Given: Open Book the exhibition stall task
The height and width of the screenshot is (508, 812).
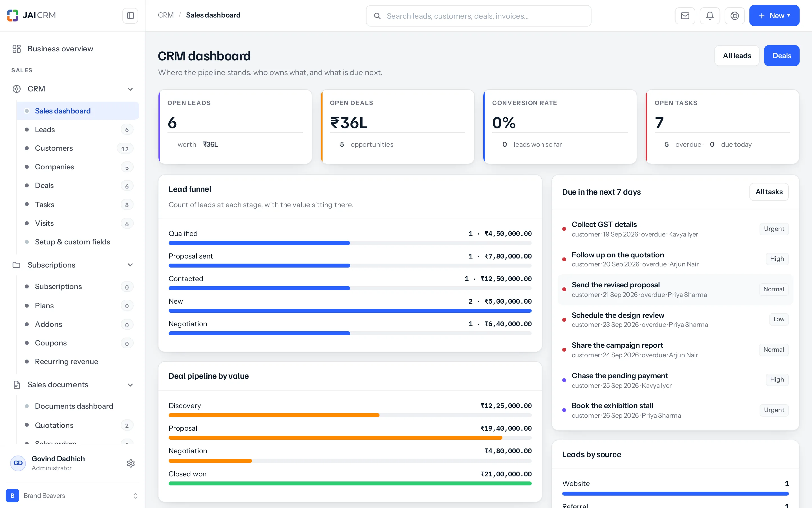Looking at the screenshot, I should pos(675,410).
